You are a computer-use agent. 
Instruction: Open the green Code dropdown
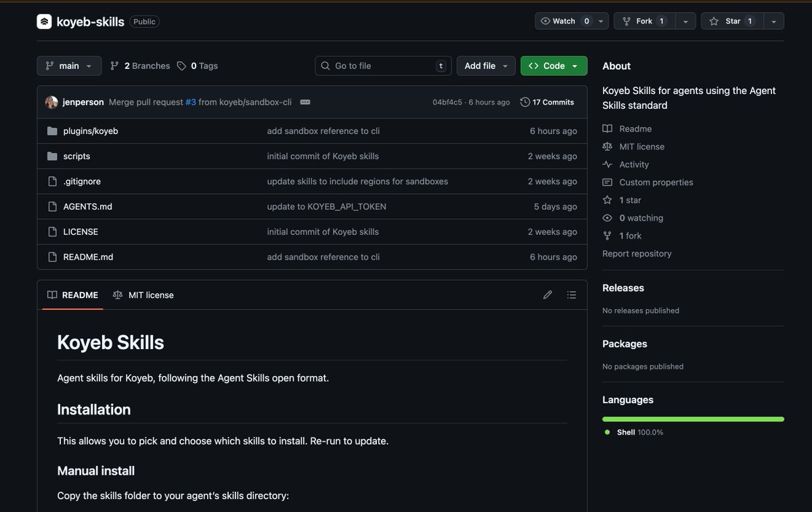554,66
